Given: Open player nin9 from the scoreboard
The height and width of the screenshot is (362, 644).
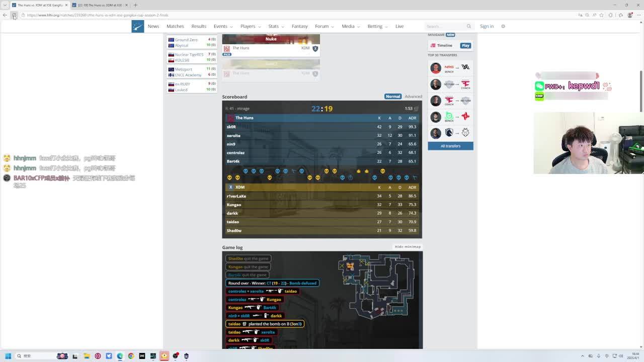Looking at the screenshot, I should pyautogui.click(x=231, y=144).
